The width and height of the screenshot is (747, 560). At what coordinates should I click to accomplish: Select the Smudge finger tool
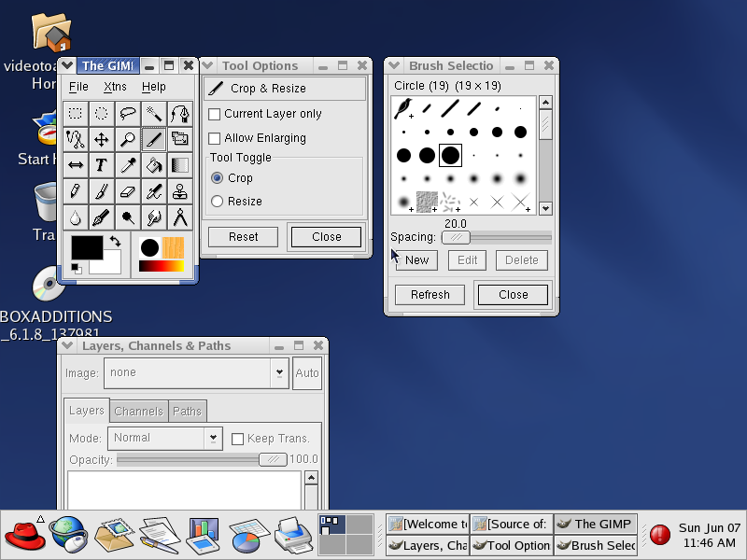coord(154,218)
